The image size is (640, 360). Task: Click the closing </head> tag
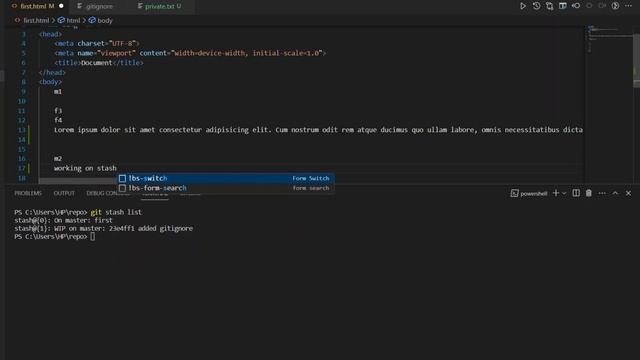click(x=52, y=73)
